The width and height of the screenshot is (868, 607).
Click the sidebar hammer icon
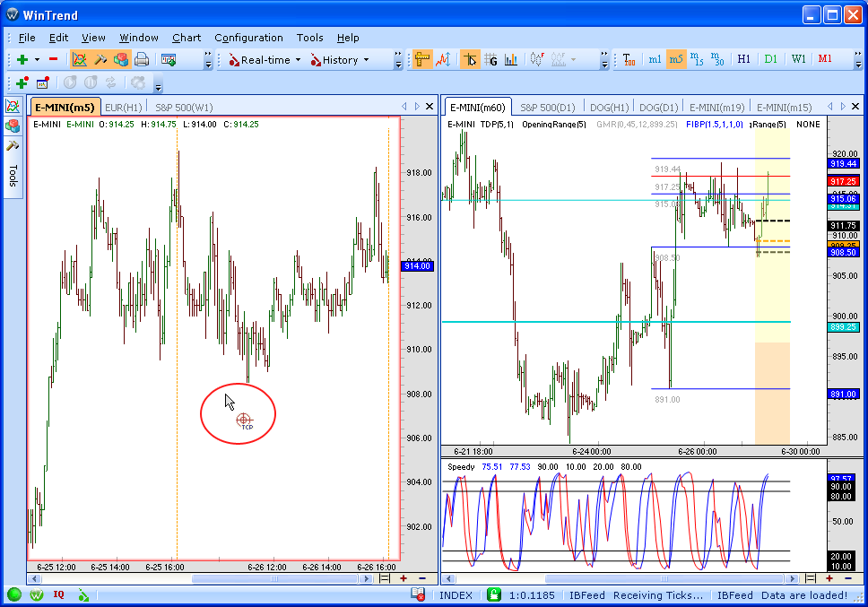(13, 145)
